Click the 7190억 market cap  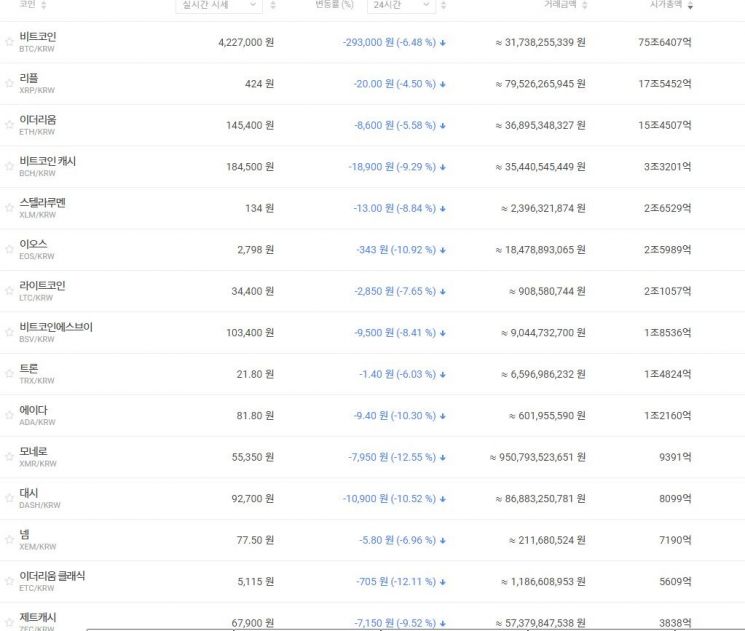pyautogui.click(x=675, y=540)
